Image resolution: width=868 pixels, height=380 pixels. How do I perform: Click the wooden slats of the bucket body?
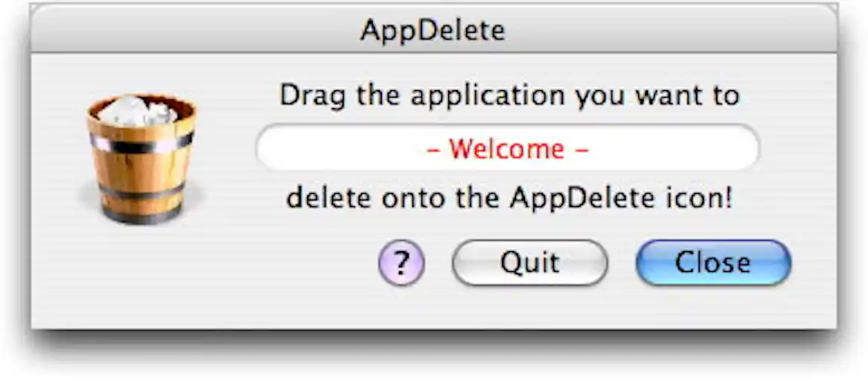142,168
